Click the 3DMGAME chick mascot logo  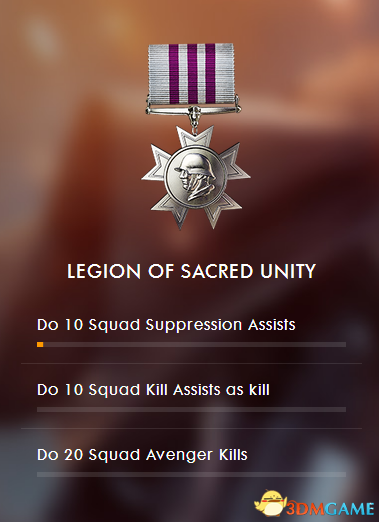click(271, 503)
